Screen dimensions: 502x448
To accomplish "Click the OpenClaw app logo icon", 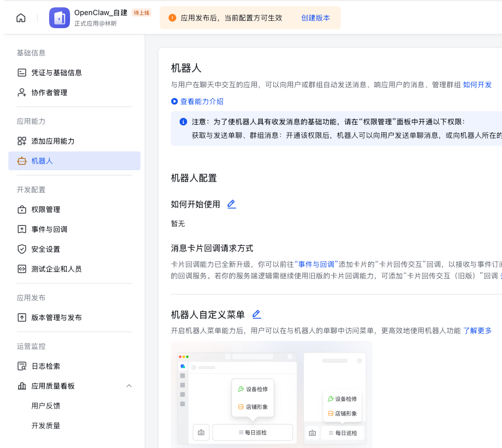I will tap(60, 18).
